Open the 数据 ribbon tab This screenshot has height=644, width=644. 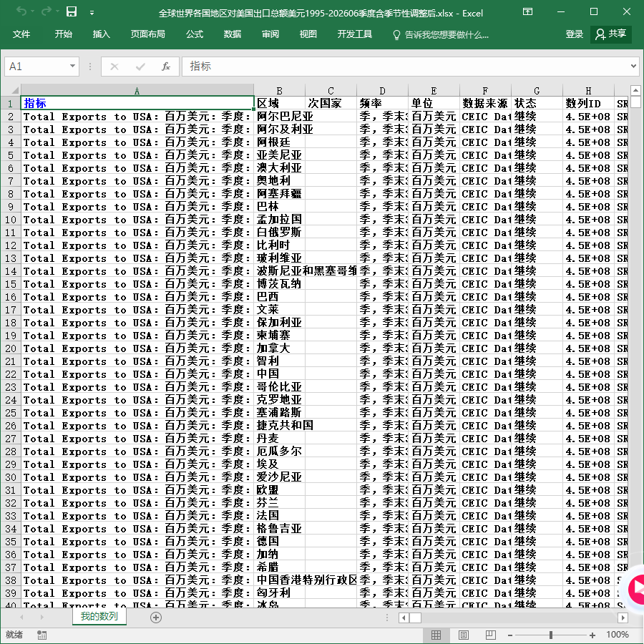click(233, 34)
